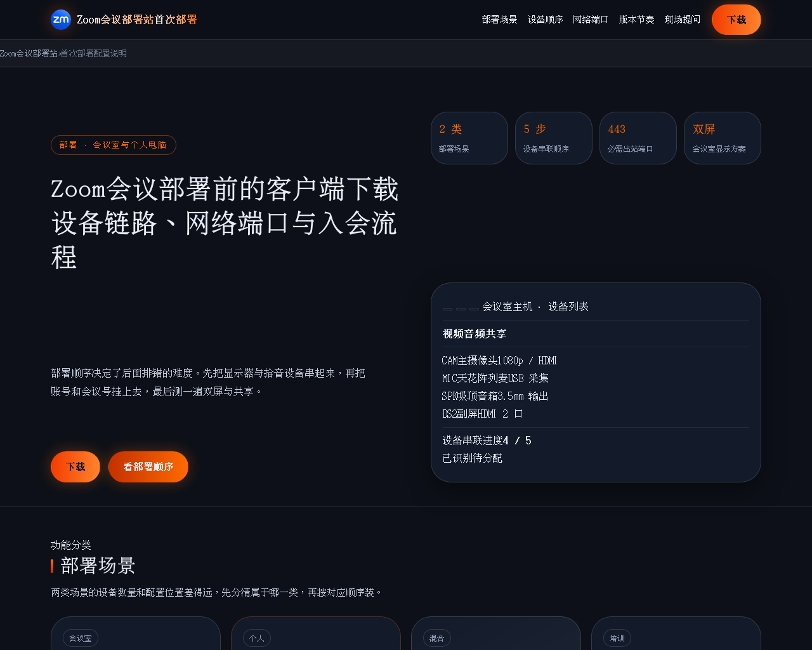Image resolution: width=812 pixels, height=650 pixels.
Task: Click the Zoom会议部署站 breadcrumb link
Action: pos(29,53)
